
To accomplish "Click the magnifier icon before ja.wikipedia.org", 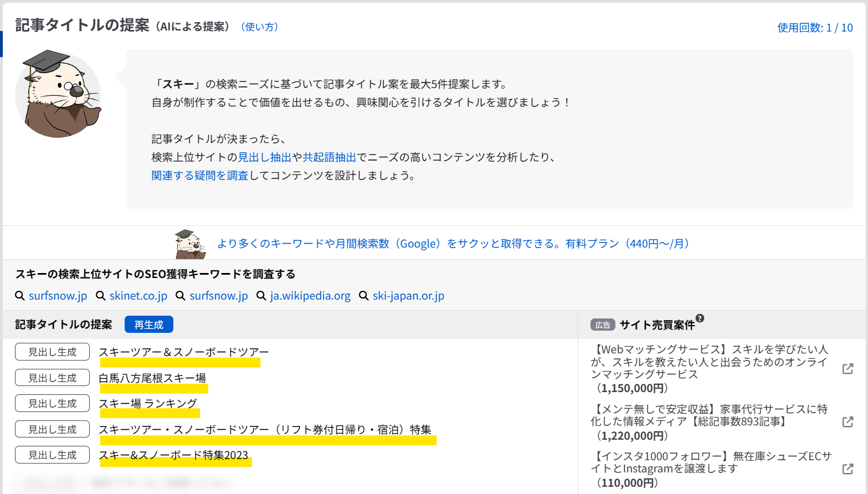I will [261, 296].
